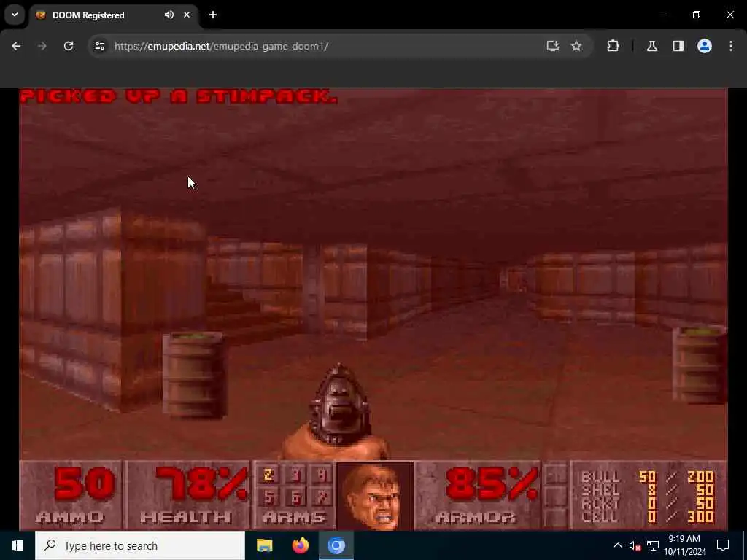Viewport: 747px width, 560px height.
Task: Open the network icon in system tray
Action: click(653, 545)
